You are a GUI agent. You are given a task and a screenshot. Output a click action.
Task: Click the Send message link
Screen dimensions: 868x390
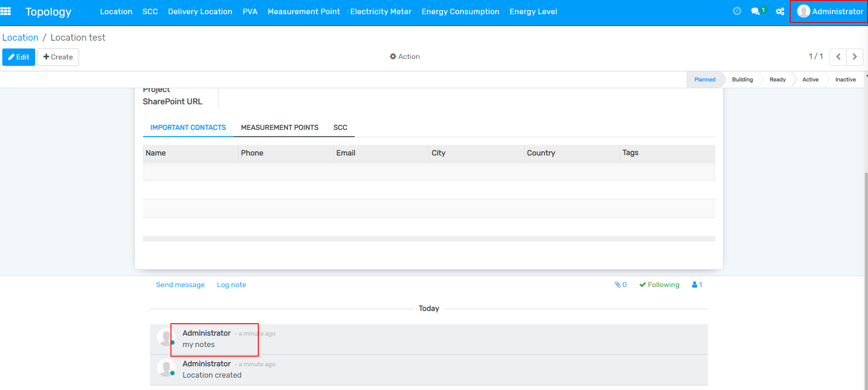pos(180,285)
